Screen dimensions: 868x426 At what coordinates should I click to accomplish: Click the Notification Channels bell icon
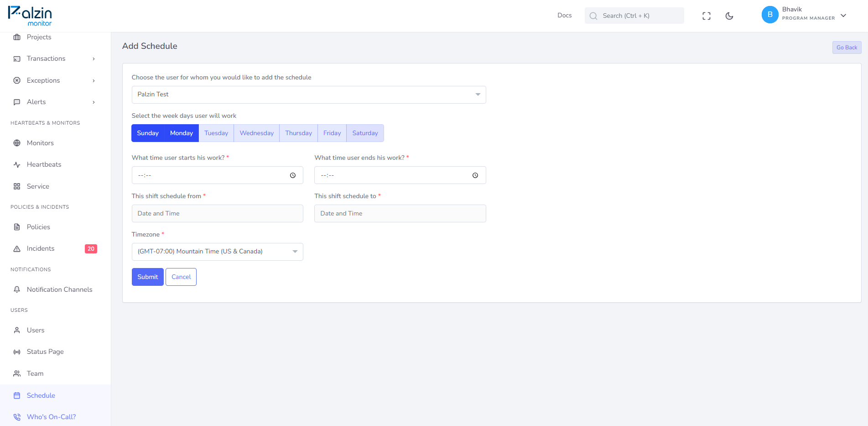click(17, 289)
